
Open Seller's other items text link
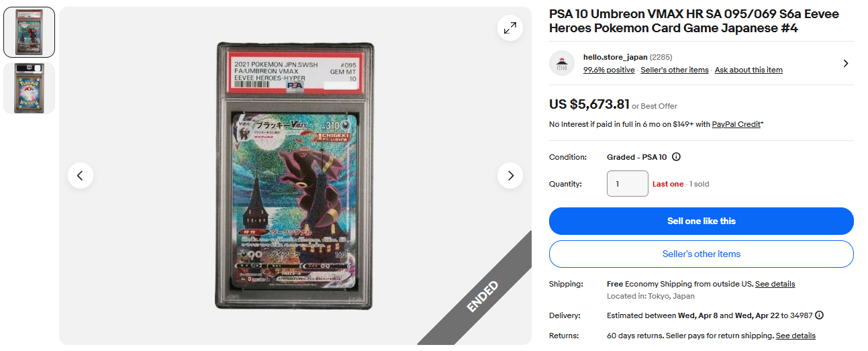click(674, 70)
